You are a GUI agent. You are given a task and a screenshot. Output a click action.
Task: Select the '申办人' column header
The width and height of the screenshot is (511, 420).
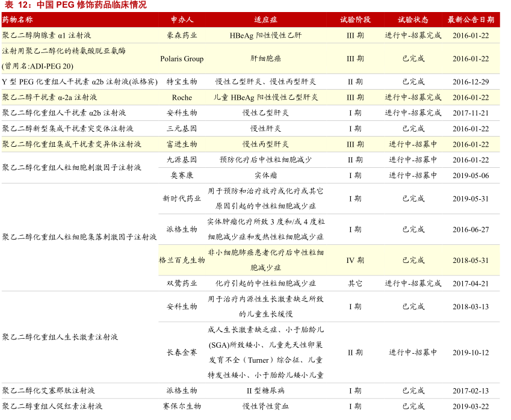click(x=182, y=19)
